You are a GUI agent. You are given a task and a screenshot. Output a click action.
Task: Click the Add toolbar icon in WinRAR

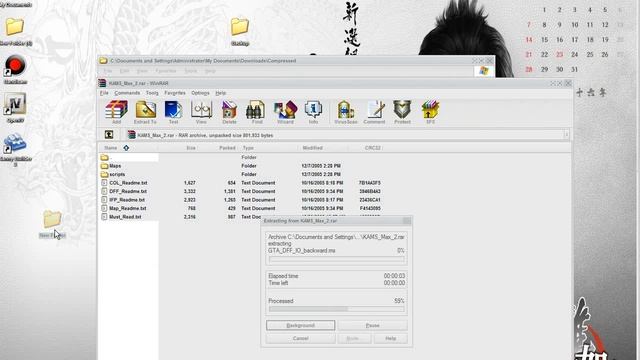click(x=116, y=112)
